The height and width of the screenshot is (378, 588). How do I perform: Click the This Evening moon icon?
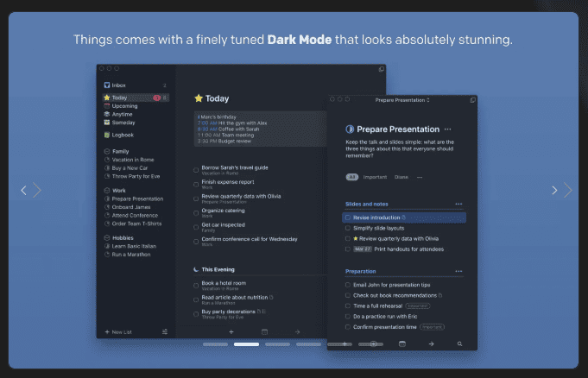coord(196,269)
